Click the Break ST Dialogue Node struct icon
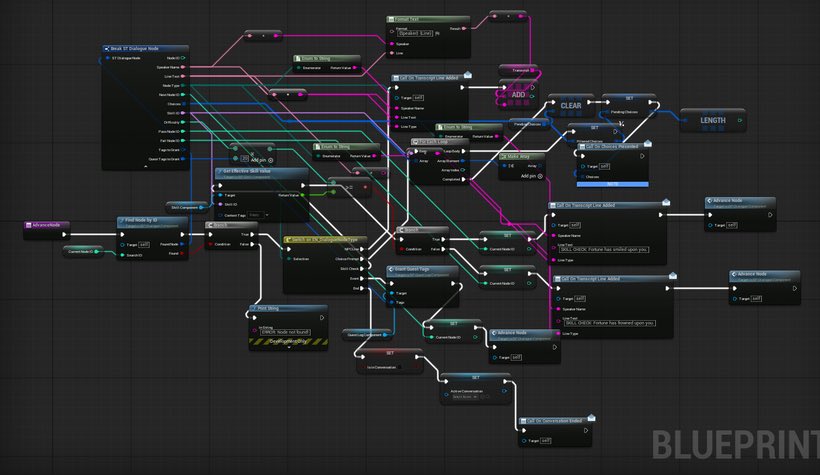 pyautogui.click(x=107, y=49)
